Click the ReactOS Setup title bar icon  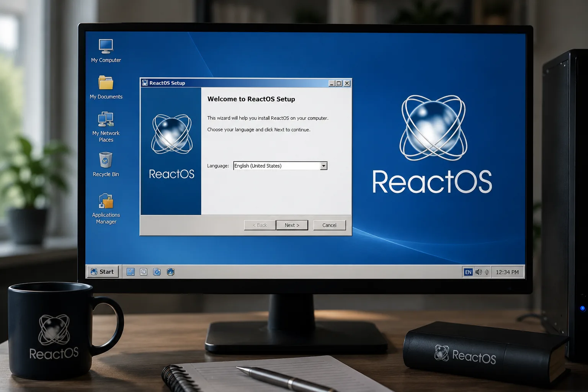click(x=145, y=83)
